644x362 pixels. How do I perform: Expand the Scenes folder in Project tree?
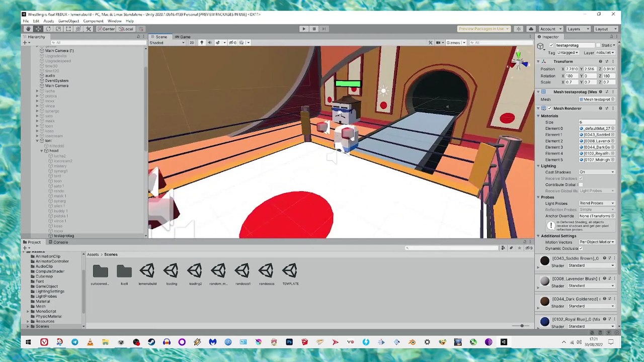(x=28, y=327)
